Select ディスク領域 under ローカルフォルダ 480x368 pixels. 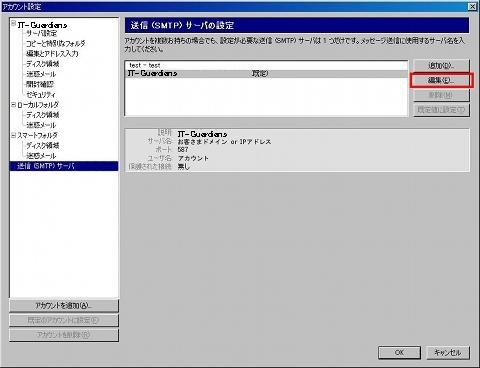[x=43, y=115]
